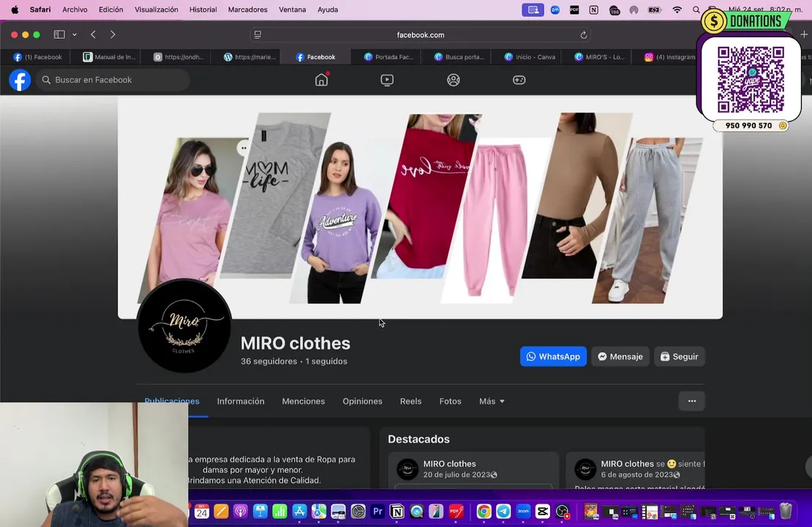Click the page settings icon in the address bar

(x=257, y=34)
